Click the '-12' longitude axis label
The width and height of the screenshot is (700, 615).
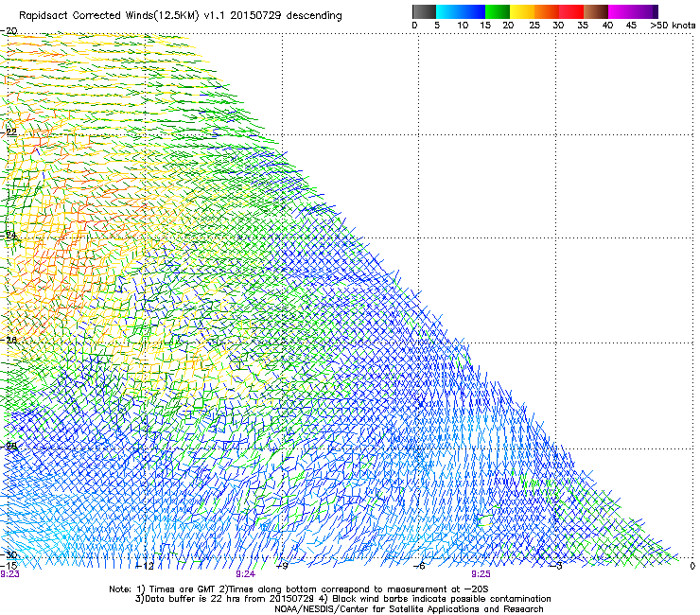(144, 566)
